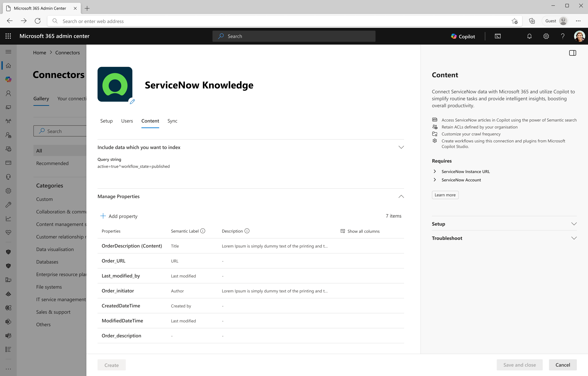Viewport: 588px width, 376px height.
Task: Edit the ServiceNow Knowledge logo via pencil icon
Action: coord(132,102)
